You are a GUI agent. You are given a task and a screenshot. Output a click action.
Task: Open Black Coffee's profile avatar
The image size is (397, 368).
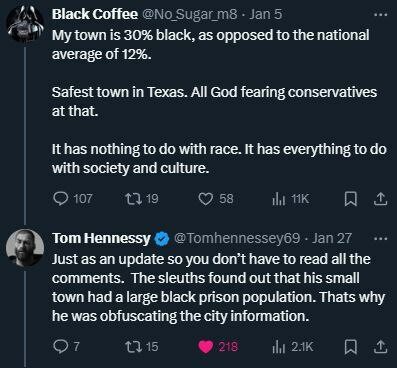(x=25, y=24)
